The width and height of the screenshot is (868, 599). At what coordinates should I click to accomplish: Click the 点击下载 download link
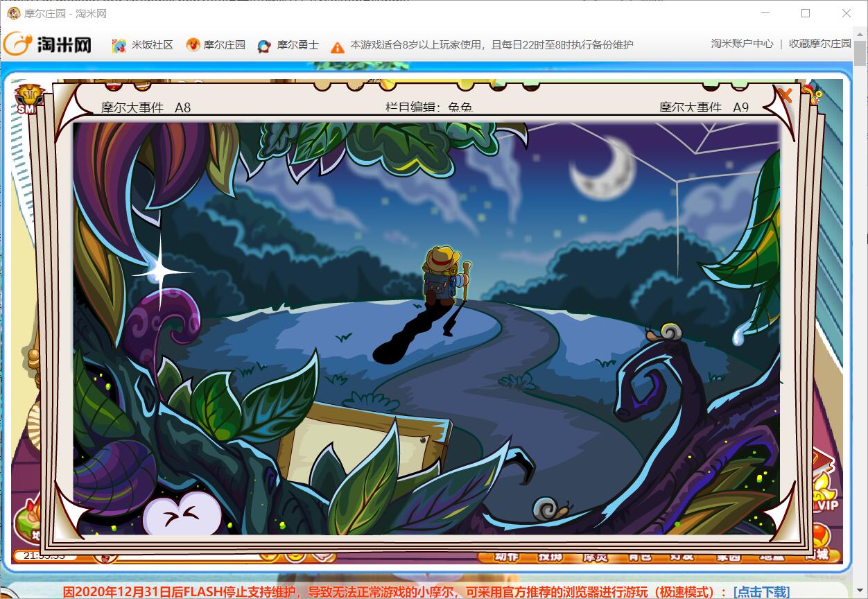tap(761, 591)
